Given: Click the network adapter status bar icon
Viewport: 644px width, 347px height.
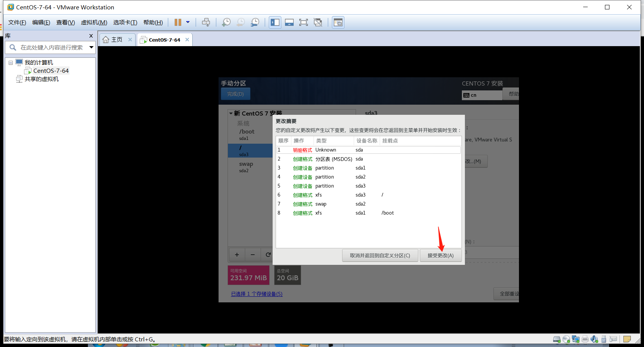Looking at the screenshot, I should point(576,339).
